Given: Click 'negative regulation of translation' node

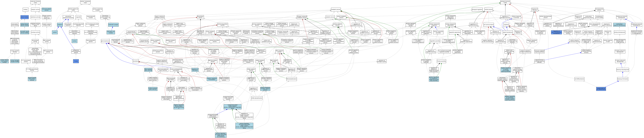Looking at the screenshot, I should click(x=212, y=79).
